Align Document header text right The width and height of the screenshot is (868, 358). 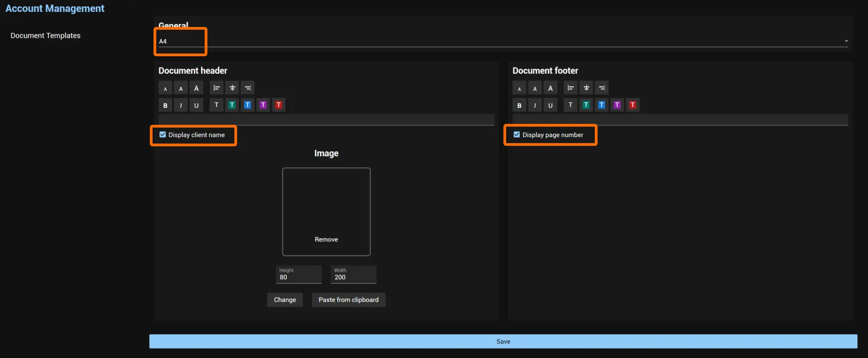tap(248, 88)
